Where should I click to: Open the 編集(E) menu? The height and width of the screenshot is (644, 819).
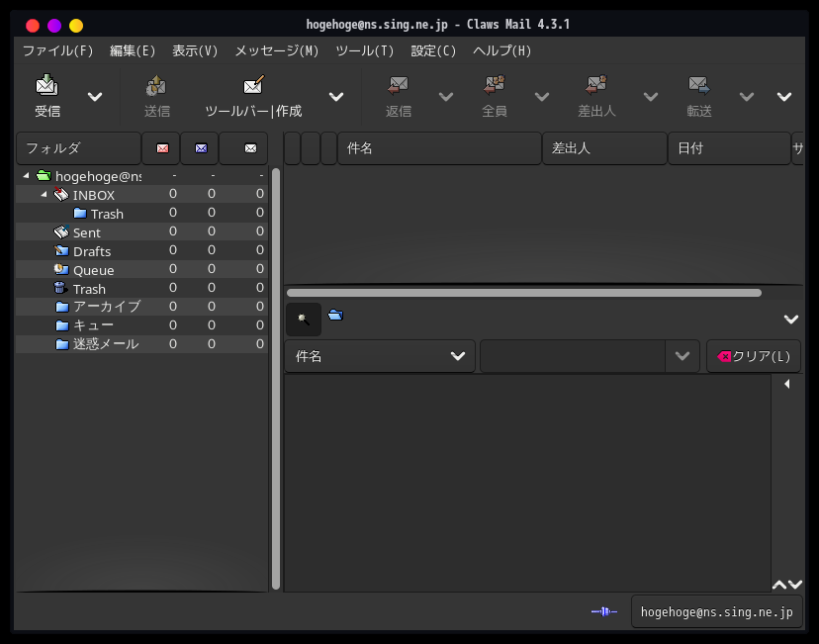point(133,50)
